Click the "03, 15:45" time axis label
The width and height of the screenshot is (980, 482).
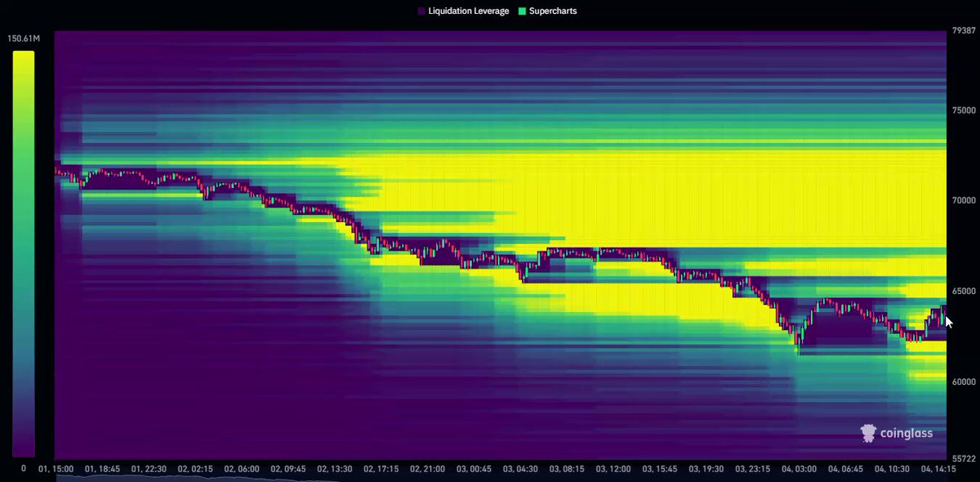660,470
